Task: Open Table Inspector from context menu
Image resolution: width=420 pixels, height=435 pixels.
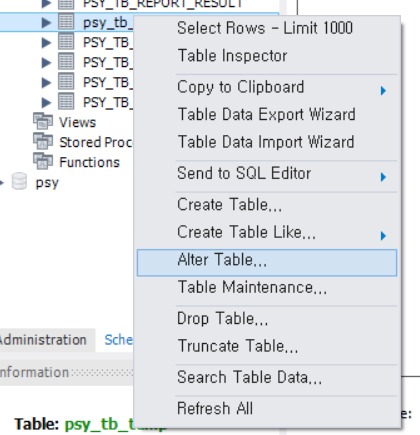Action: tap(267, 55)
